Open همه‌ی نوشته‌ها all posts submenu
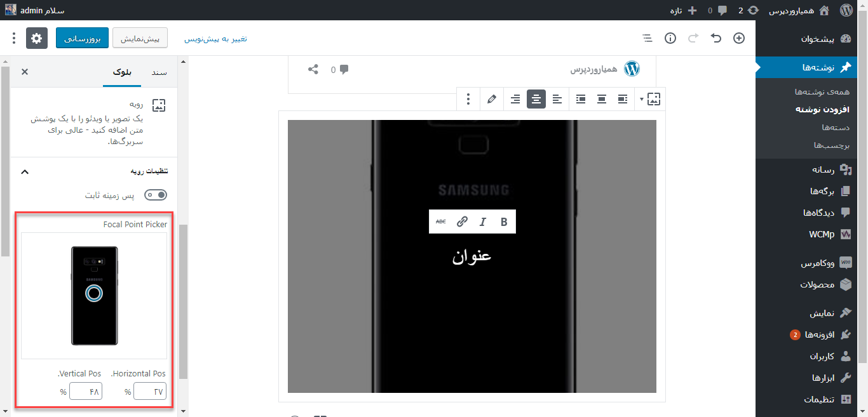Viewport: 868px width, 417px height. tap(822, 92)
